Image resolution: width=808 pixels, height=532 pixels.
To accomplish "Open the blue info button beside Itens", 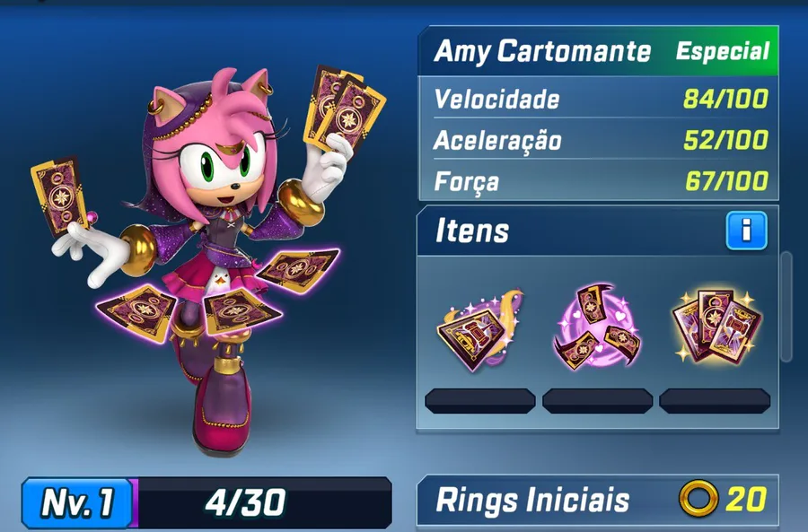I will coord(746,231).
